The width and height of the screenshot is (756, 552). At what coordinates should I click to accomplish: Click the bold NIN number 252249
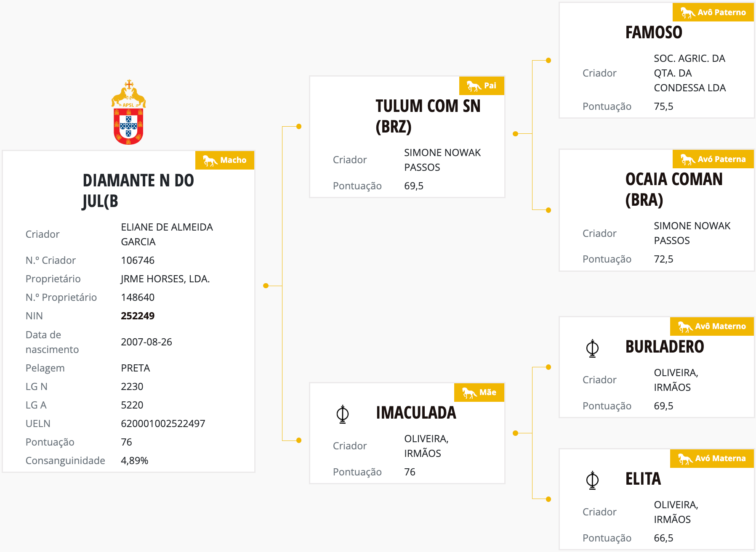(x=138, y=316)
